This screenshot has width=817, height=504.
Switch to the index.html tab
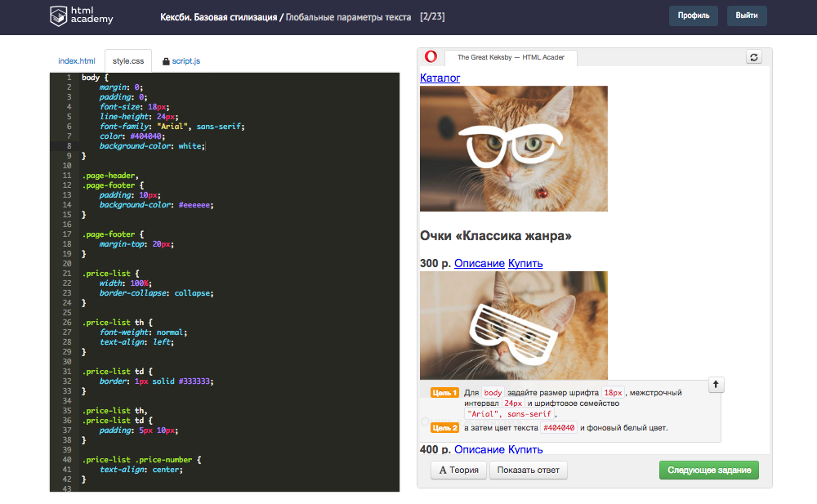pyautogui.click(x=77, y=61)
